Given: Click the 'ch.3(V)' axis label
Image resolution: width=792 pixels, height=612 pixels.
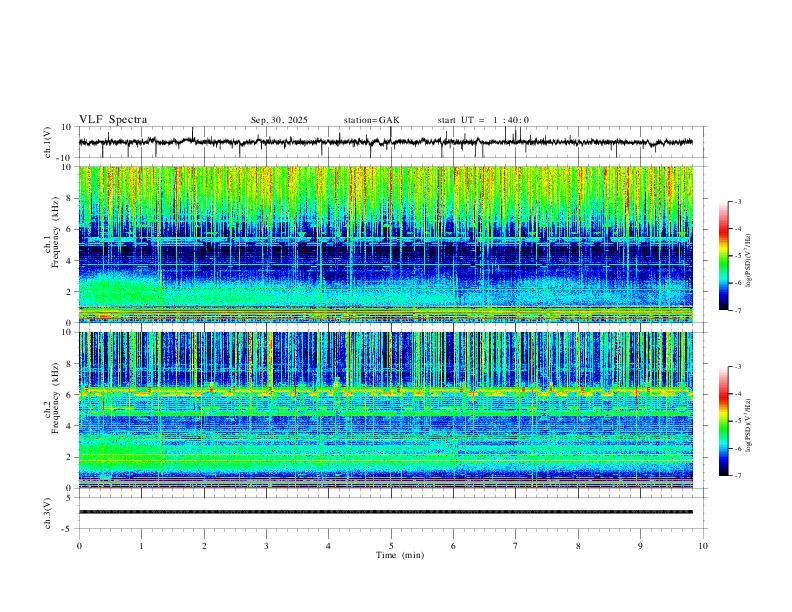Looking at the screenshot, I should tap(48, 513).
